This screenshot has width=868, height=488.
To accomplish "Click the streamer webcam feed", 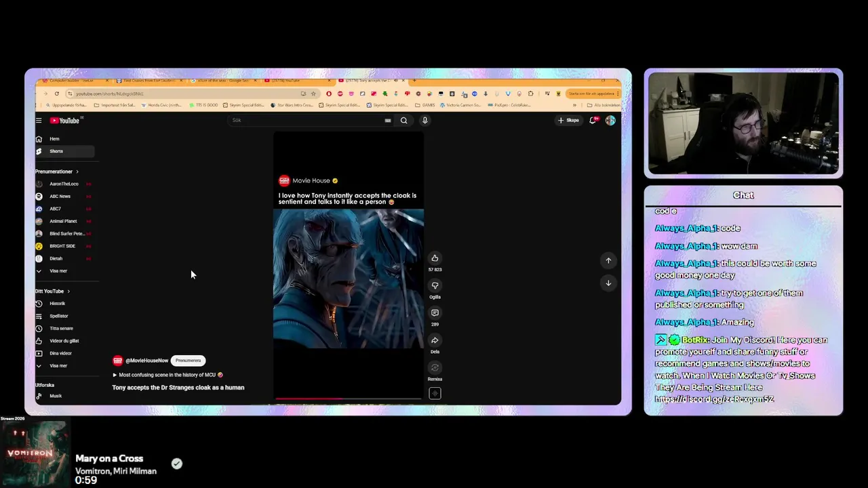I will (x=743, y=123).
